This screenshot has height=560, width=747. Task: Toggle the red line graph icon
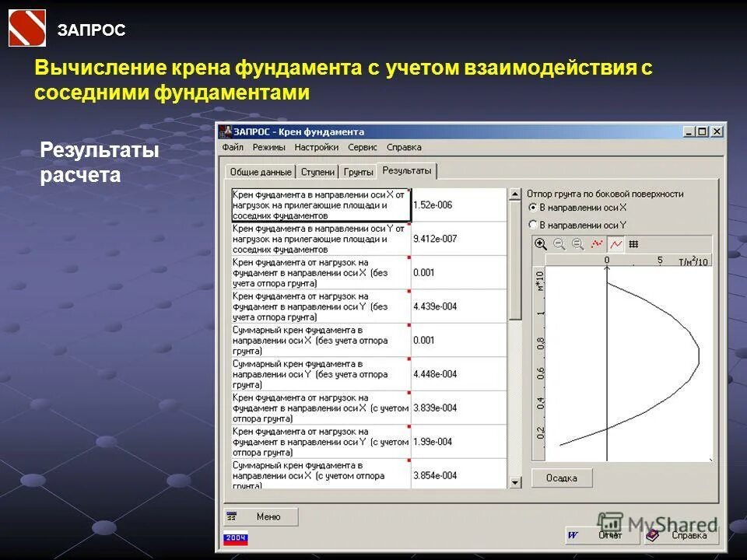(x=615, y=244)
